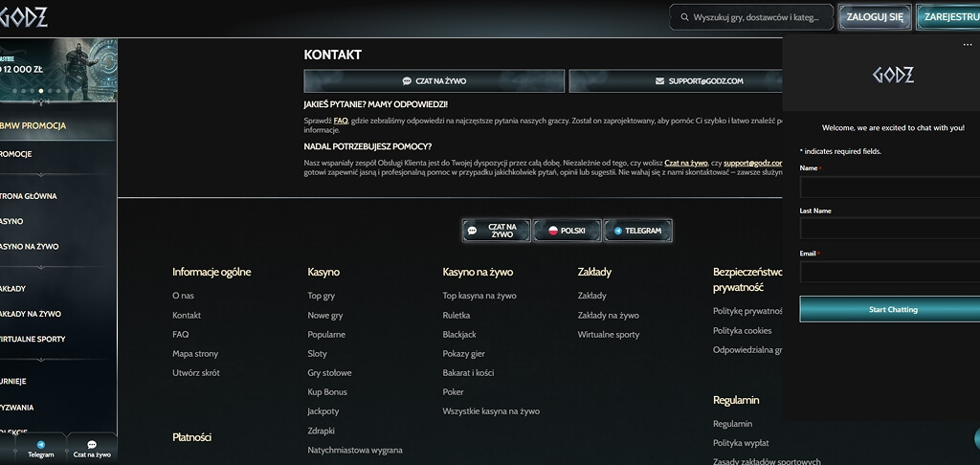Viewport: 980px width, 465px height.
Task: Select the active white carousel dot
Action: coord(41,91)
